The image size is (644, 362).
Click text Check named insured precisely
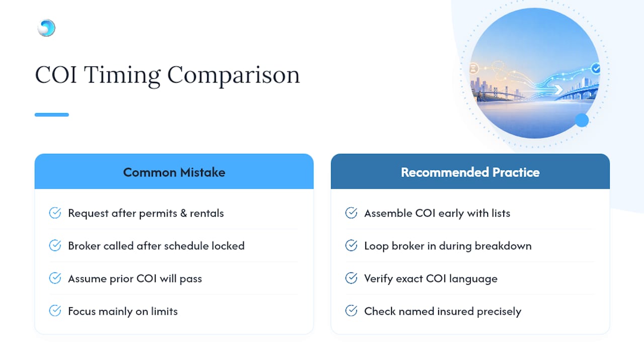pos(443,311)
